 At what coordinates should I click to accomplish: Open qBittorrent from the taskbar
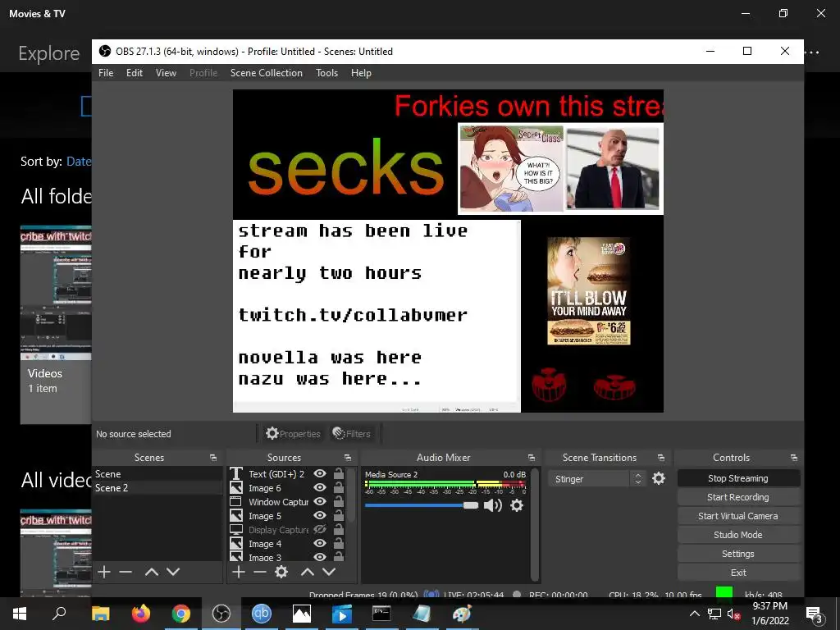262,614
